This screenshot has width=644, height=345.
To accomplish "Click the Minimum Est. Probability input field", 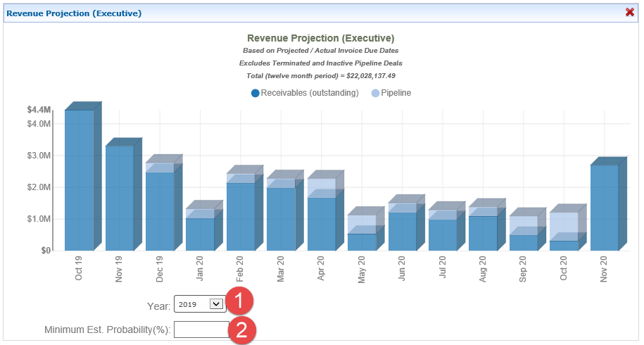I will point(201,330).
